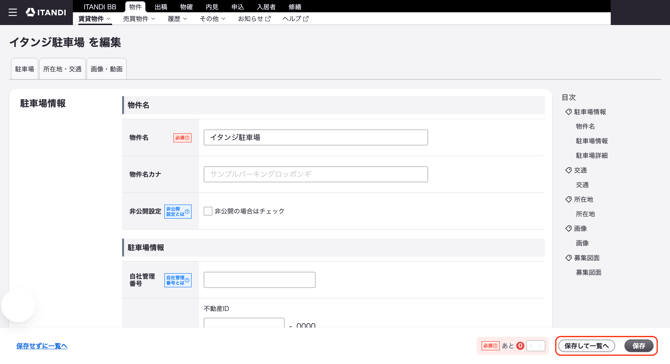Expand the その他 dropdown menu
This screenshot has width=670, height=364.
tap(212, 19)
